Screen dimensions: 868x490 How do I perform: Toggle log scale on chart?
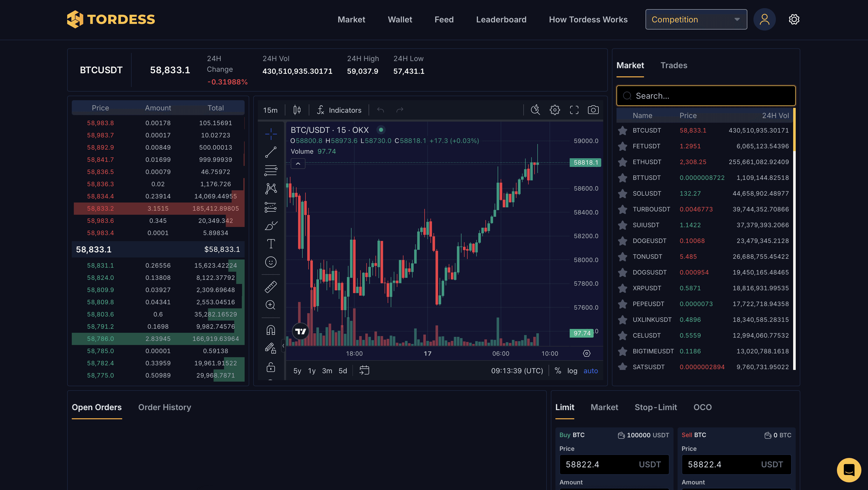pos(572,371)
